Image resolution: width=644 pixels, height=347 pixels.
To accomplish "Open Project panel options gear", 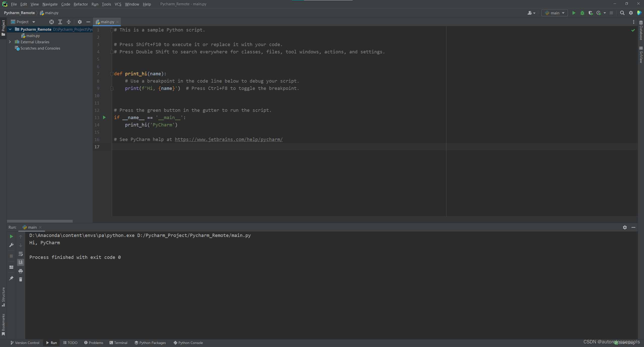I will pyautogui.click(x=80, y=22).
